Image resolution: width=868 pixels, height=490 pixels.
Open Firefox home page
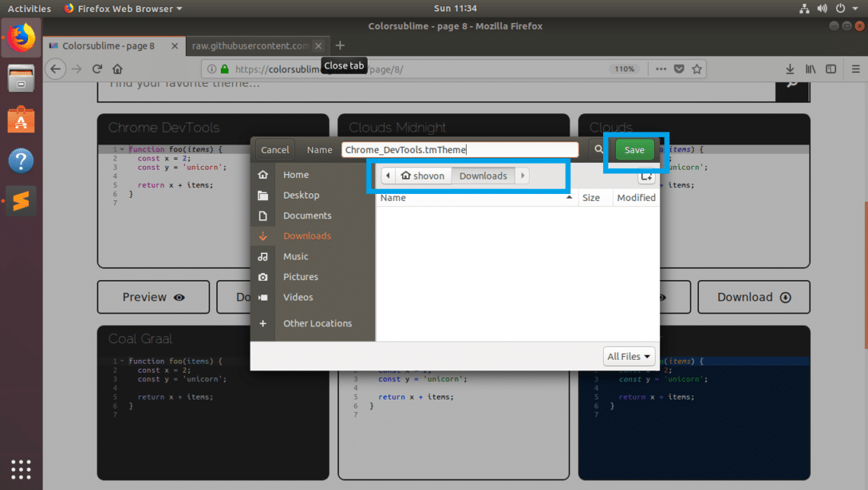pyautogui.click(x=117, y=69)
